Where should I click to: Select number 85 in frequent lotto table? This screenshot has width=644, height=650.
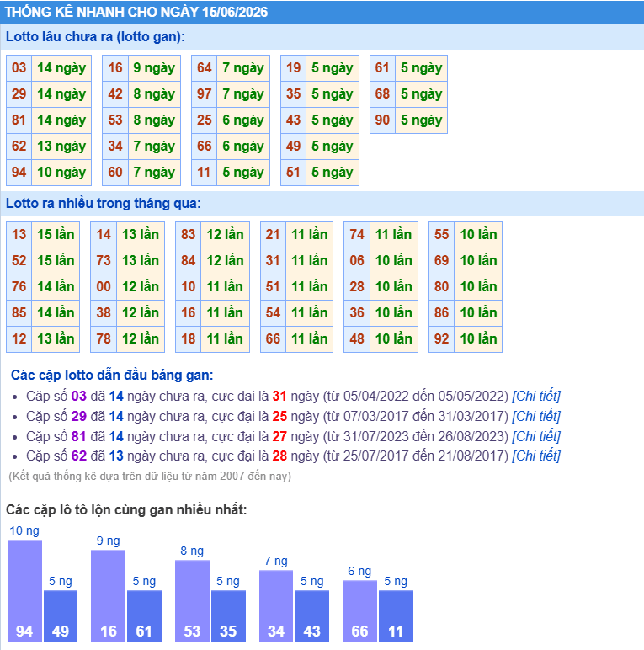pos(19,313)
